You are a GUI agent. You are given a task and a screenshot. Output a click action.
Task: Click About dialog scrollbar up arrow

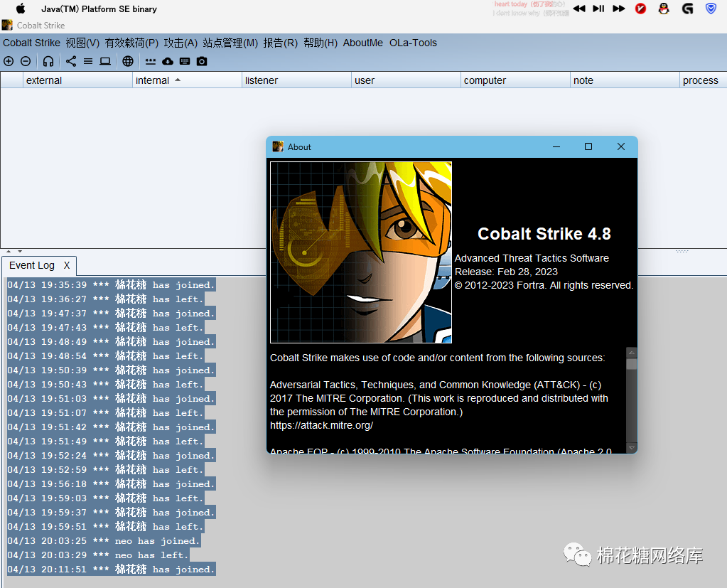pyautogui.click(x=631, y=353)
